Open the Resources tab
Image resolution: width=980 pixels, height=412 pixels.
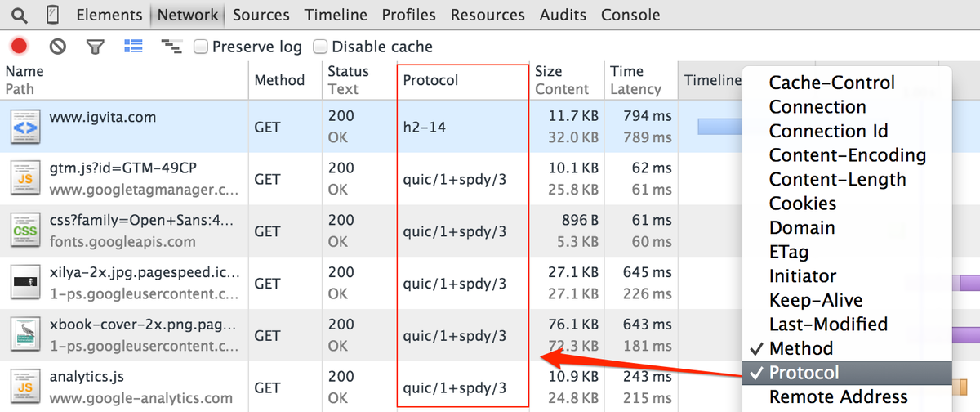click(489, 15)
